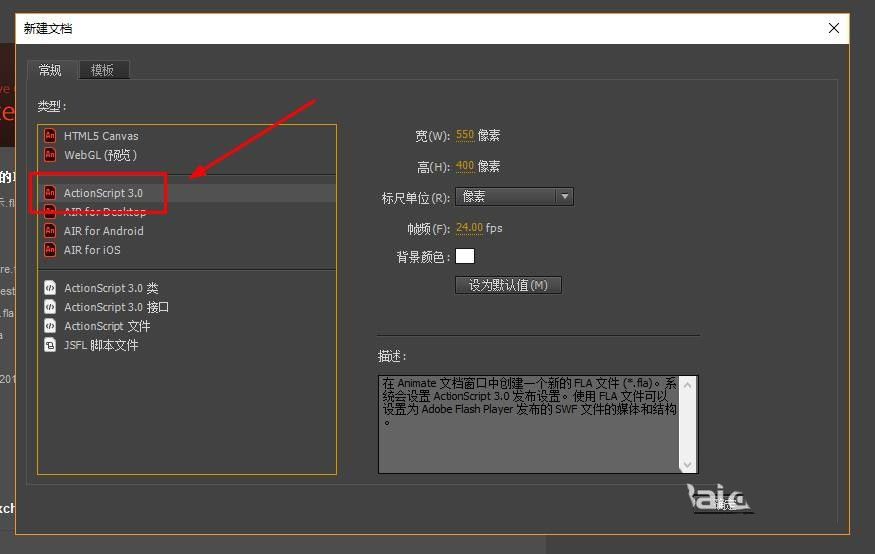Select AIR for Android type
This screenshot has width=875, height=554.
(187, 230)
